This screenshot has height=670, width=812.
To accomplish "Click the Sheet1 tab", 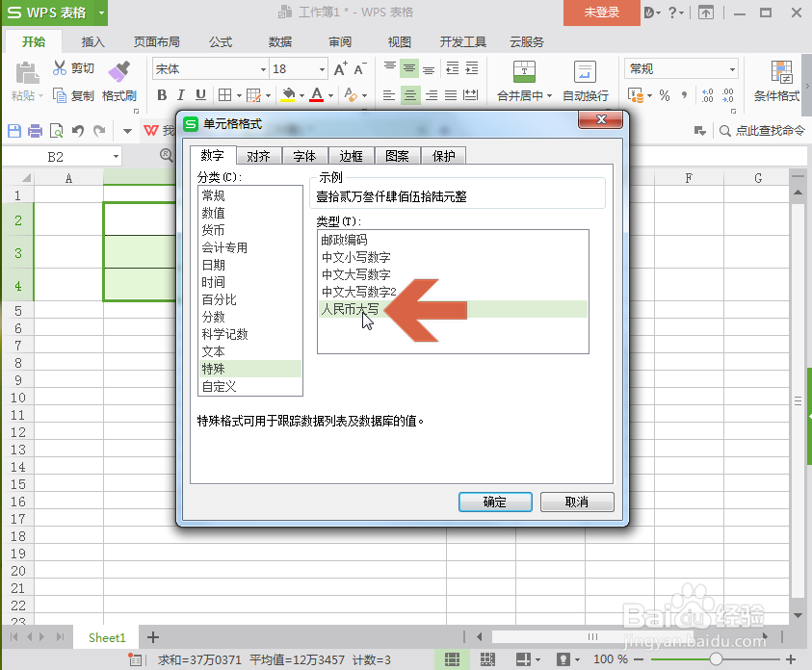I will click(x=106, y=637).
